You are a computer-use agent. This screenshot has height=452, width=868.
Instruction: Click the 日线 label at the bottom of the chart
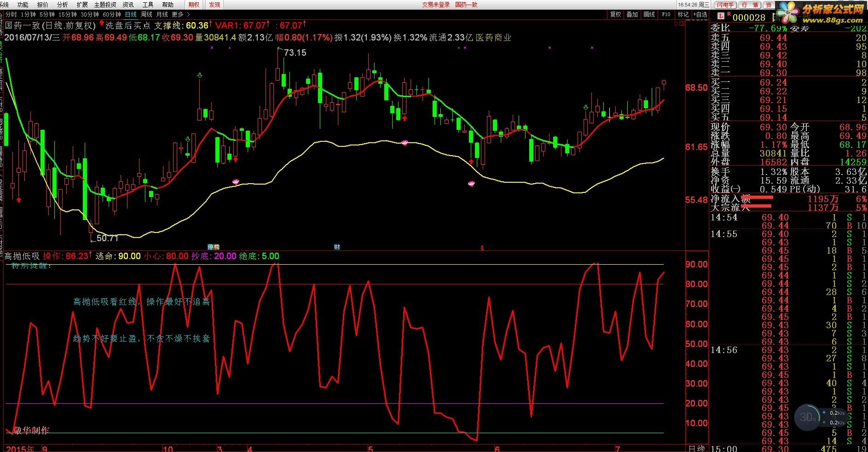[696, 448]
